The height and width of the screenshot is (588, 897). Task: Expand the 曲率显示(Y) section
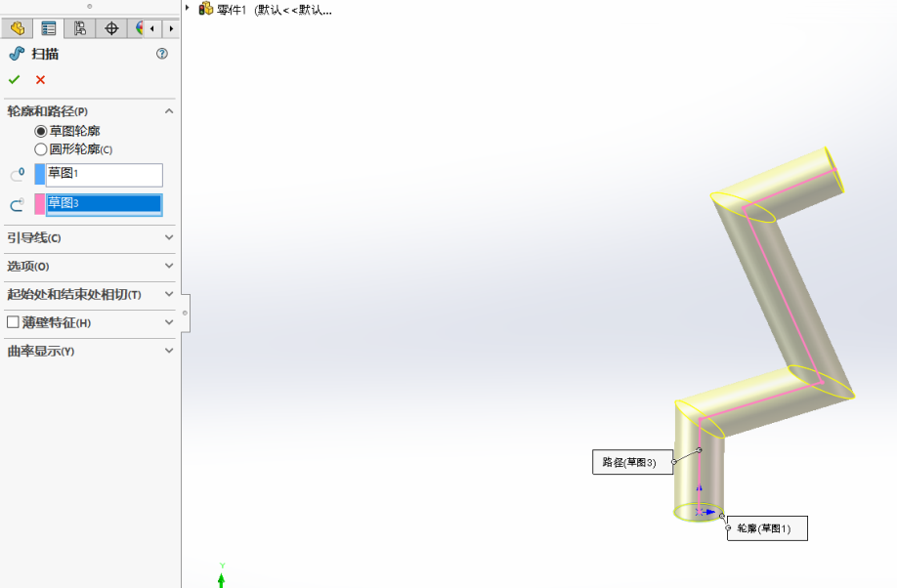(x=169, y=350)
